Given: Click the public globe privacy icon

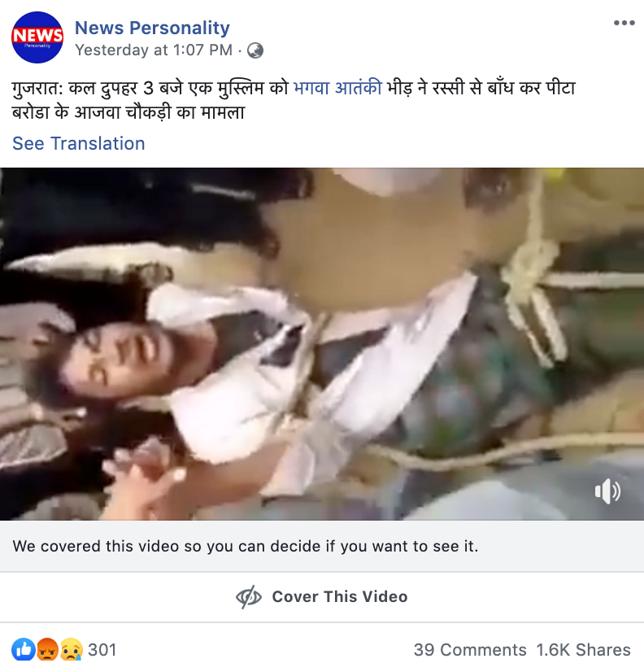Looking at the screenshot, I should click(255, 50).
